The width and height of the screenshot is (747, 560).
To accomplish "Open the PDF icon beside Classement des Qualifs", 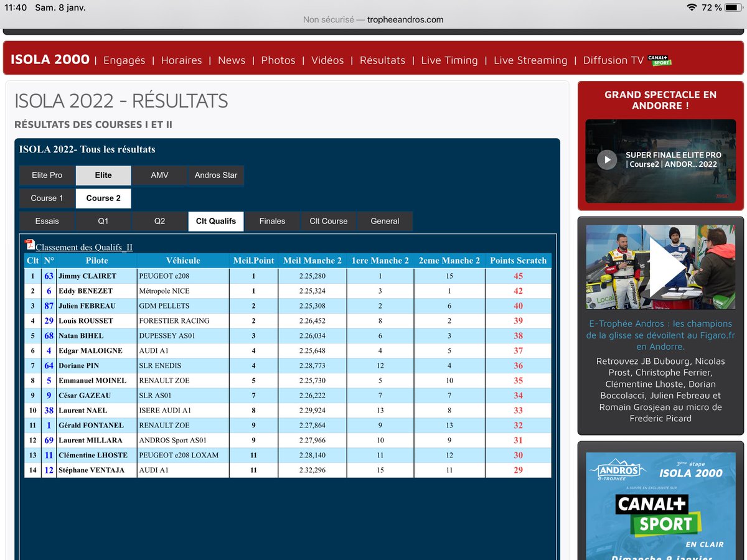I will [29, 245].
